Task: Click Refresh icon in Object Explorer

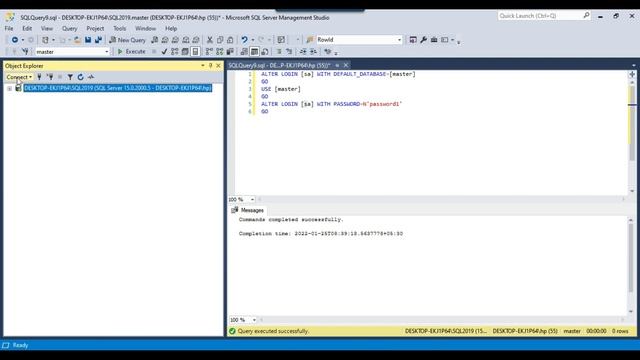Action: [80, 77]
